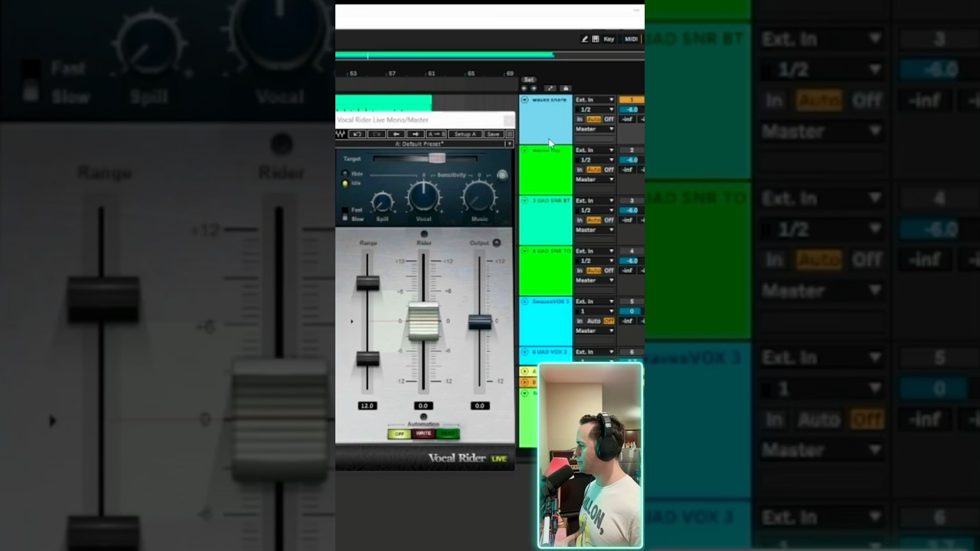Screen dimensions: 980x551
Task: Click the small dot above the Rider fader
Action: point(424,234)
